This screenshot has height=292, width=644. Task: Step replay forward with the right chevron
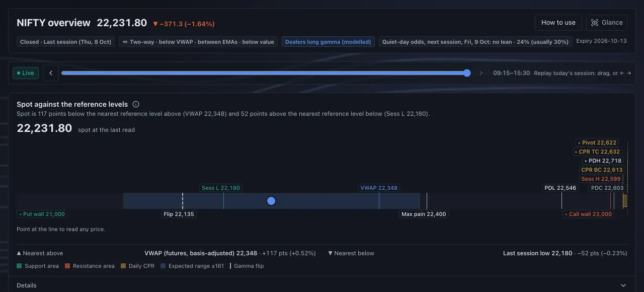click(x=481, y=73)
